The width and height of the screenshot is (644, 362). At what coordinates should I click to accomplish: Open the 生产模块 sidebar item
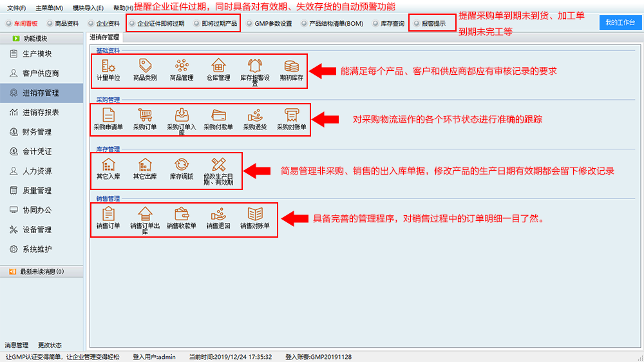(x=41, y=54)
